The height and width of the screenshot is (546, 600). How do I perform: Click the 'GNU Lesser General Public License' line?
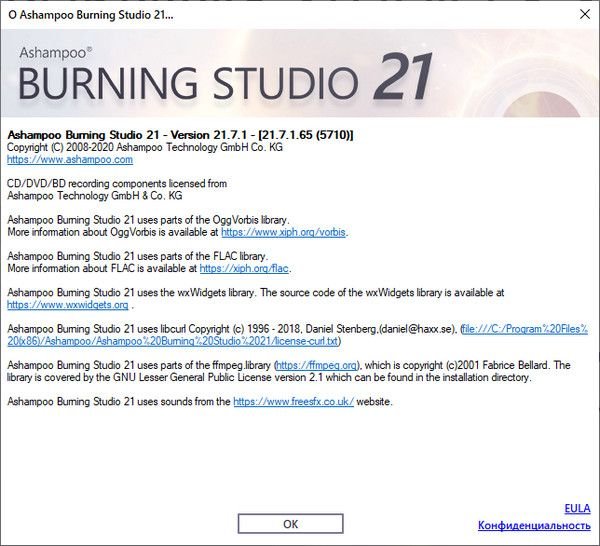point(269,377)
